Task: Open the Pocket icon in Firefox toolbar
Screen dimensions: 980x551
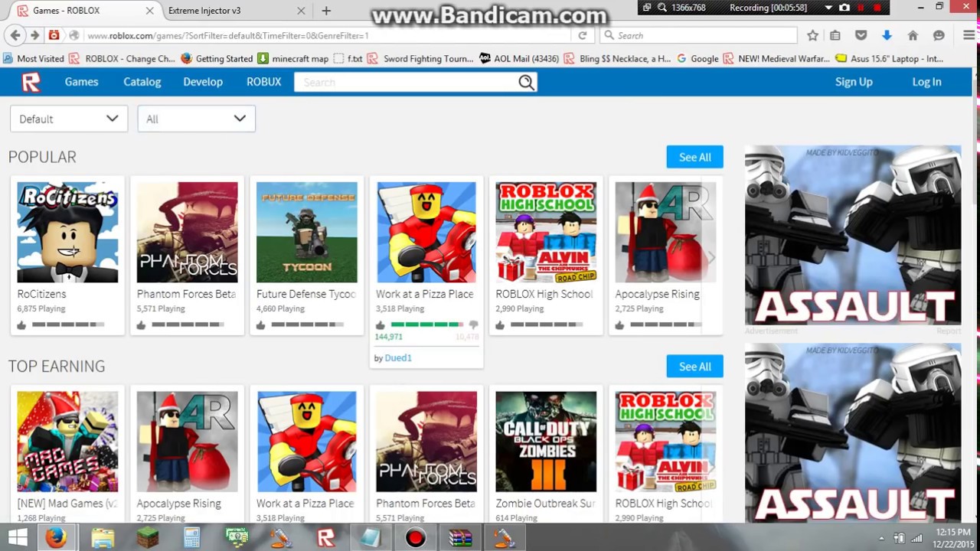Action: pos(861,35)
